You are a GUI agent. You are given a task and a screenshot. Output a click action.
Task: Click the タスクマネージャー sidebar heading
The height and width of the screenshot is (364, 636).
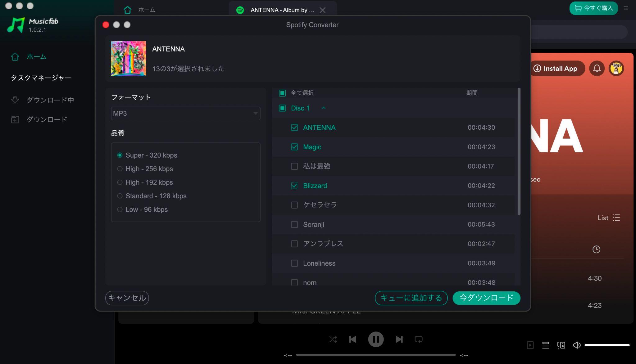(x=41, y=78)
